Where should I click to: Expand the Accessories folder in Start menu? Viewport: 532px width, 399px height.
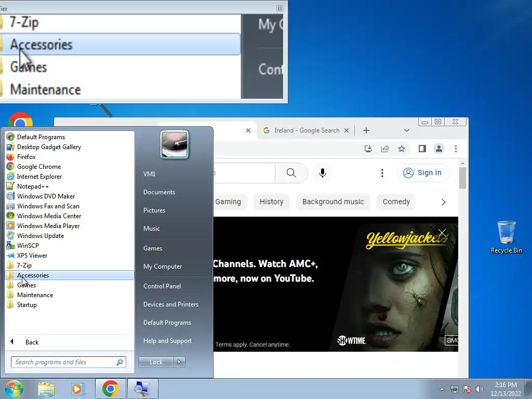click(70, 275)
